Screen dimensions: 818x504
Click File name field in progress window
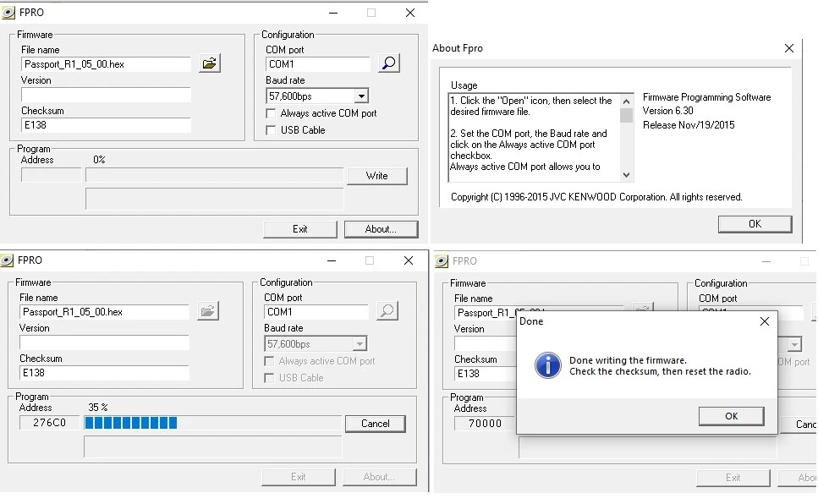coord(104,312)
